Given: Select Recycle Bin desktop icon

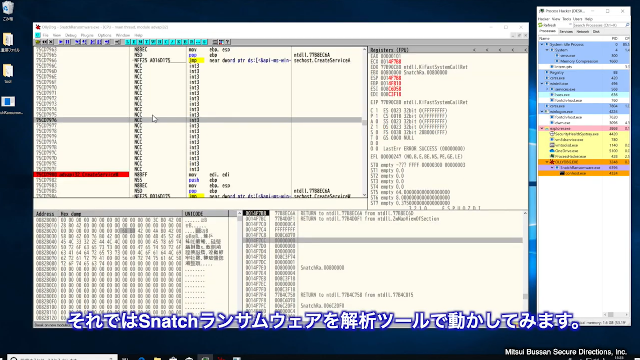Looking at the screenshot, I should 8,11.
